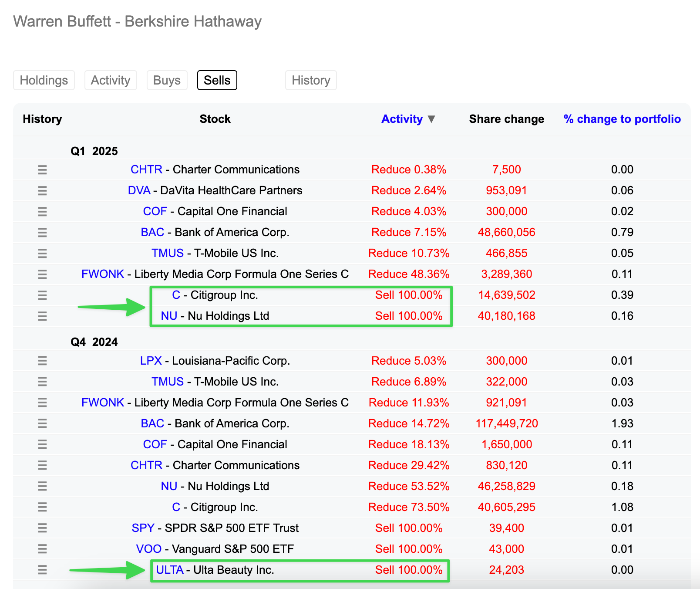Click history icon beside DaVita HealthCare Partners
This screenshot has height=589, width=700.
click(x=42, y=191)
